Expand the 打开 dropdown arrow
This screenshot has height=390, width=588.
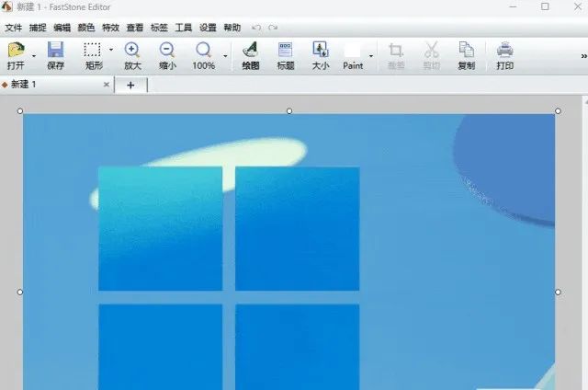[34, 56]
